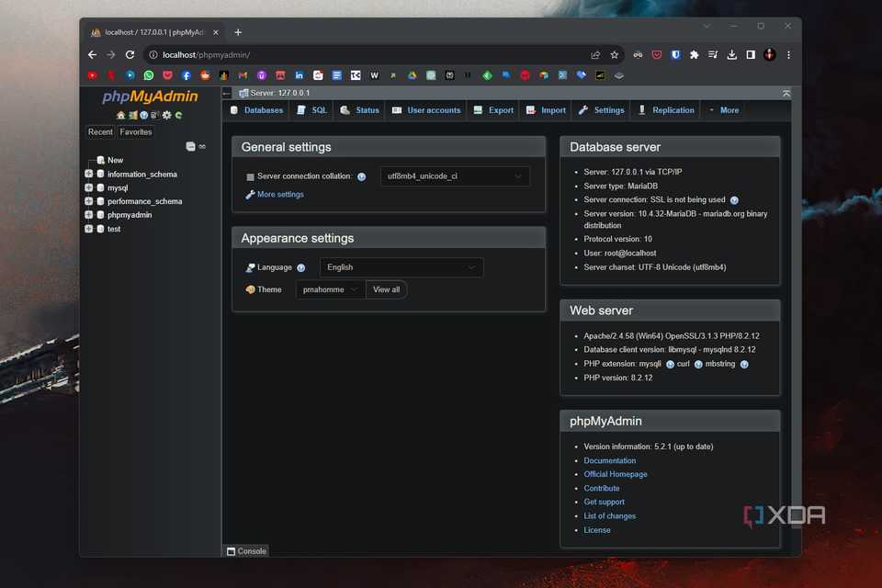Open the User accounts tab
882x588 pixels.
coord(426,110)
